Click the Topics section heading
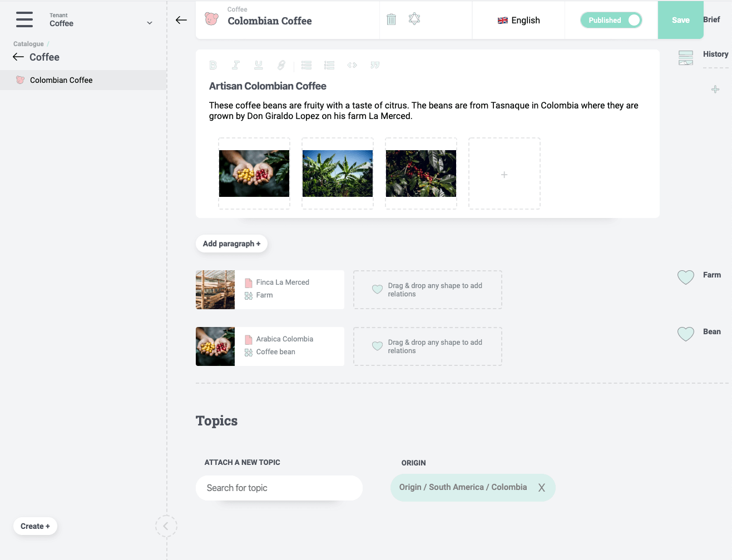Viewport: 732px width, 560px height. point(216,421)
